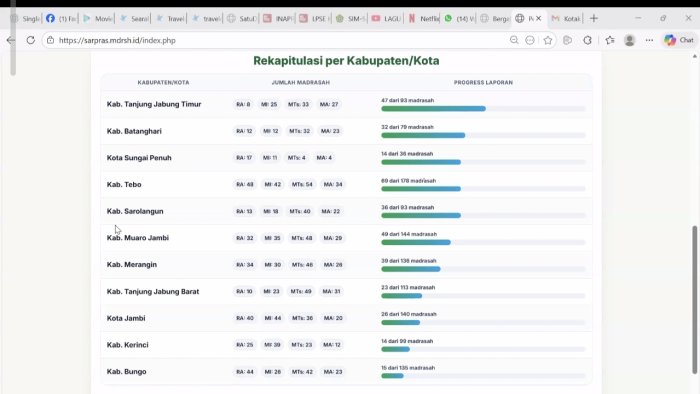Add this page to favorites star icon
This screenshot has width=700, height=394.
[x=548, y=40]
